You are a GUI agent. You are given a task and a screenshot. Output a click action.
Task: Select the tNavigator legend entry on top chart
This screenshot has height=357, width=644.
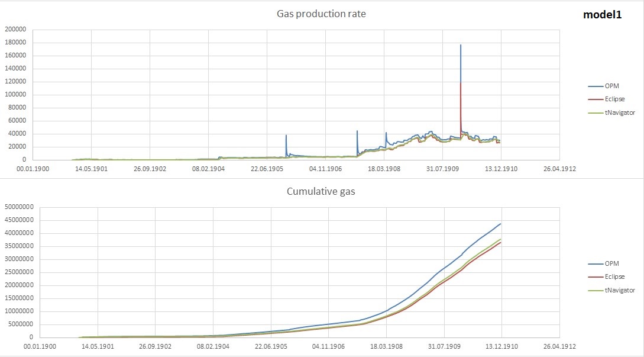tap(618, 112)
